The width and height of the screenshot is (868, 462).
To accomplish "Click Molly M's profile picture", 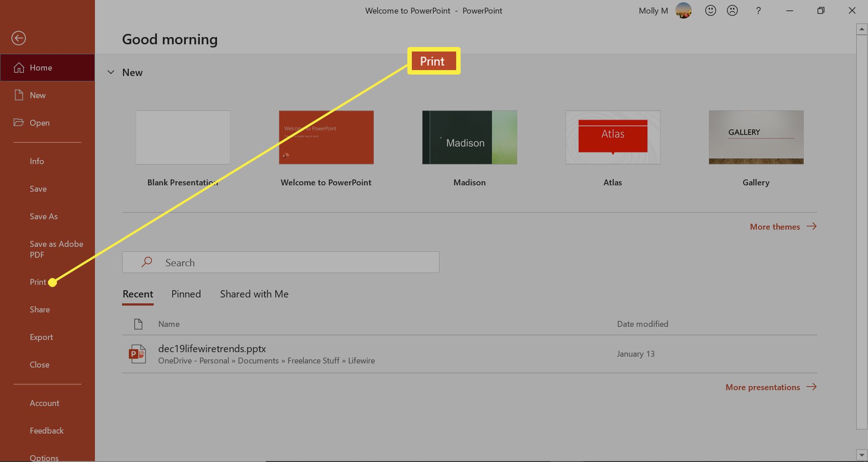I will coord(684,10).
